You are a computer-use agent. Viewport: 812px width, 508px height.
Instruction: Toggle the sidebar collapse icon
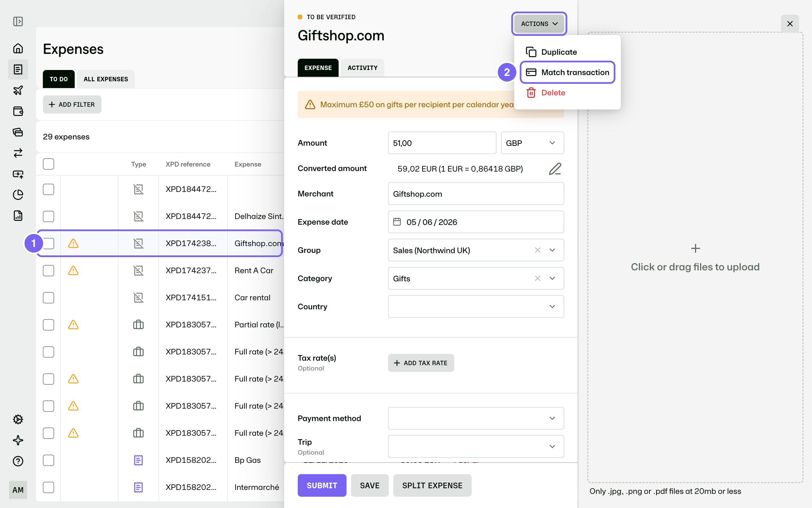[x=18, y=21]
